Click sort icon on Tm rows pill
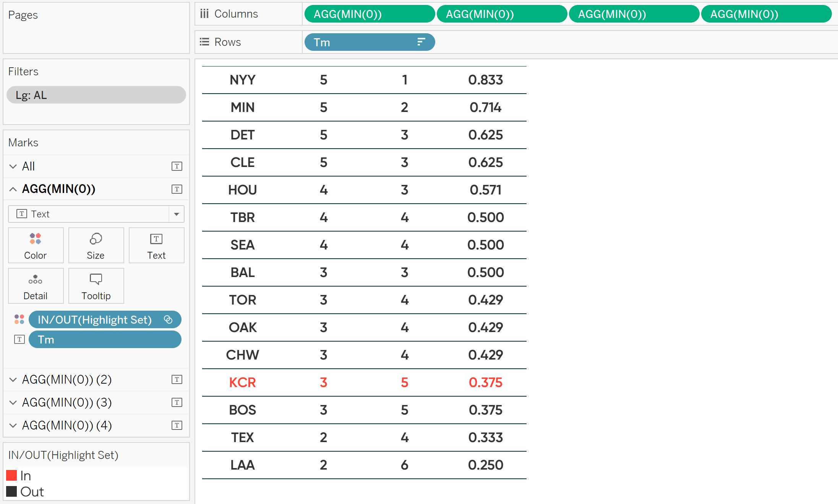Screen dimensions: 838x504 coord(421,42)
